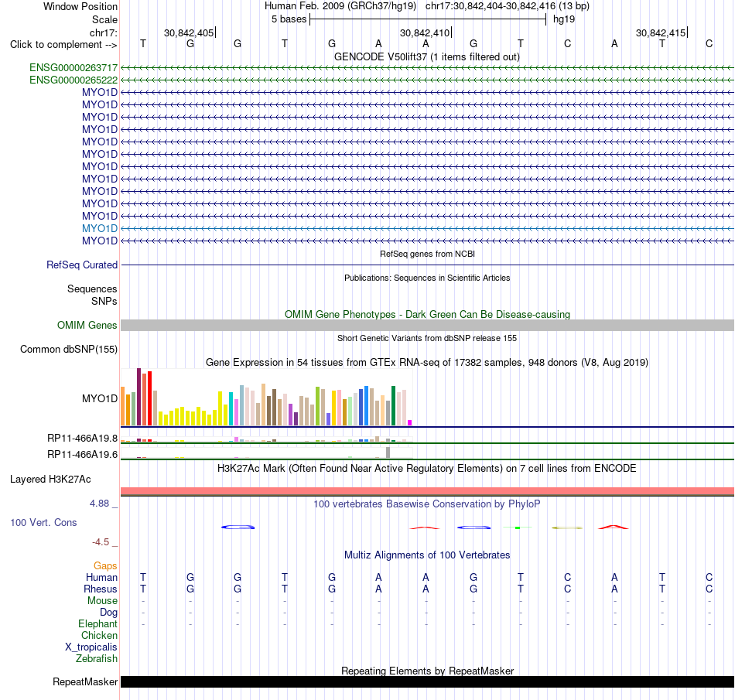The height and width of the screenshot is (700, 735).
Task: Click the RP11-466A19.8 expression label
Action: (82, 439)
